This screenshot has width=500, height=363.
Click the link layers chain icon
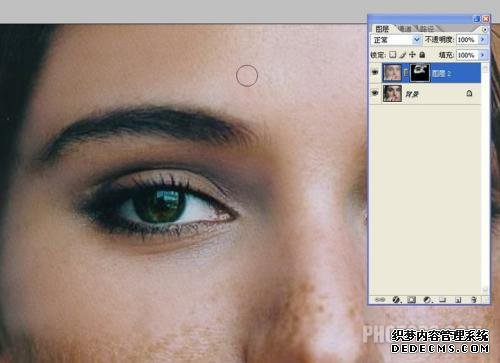click(x=380, y=300)
